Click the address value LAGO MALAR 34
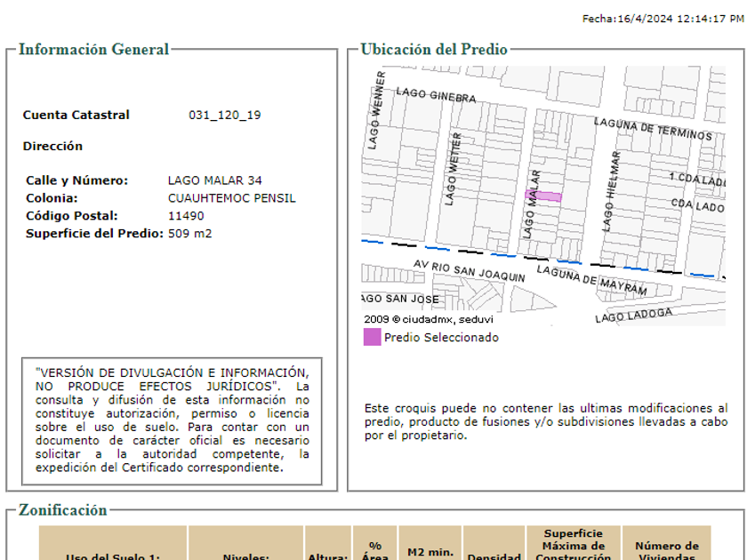The image size is (747, 560). (214, 180)
